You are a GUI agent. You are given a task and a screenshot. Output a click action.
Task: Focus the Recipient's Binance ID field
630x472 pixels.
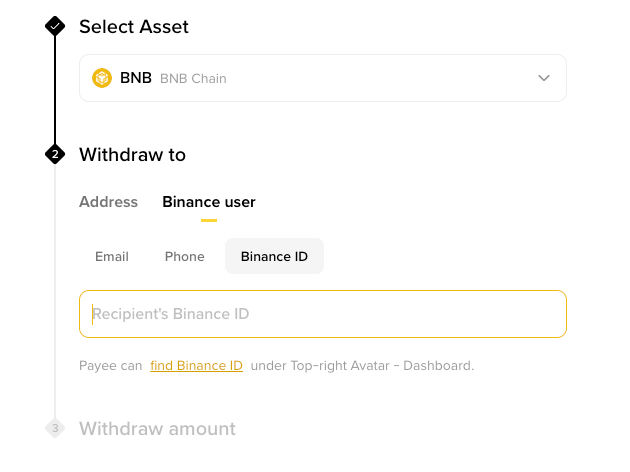(323, 314)
